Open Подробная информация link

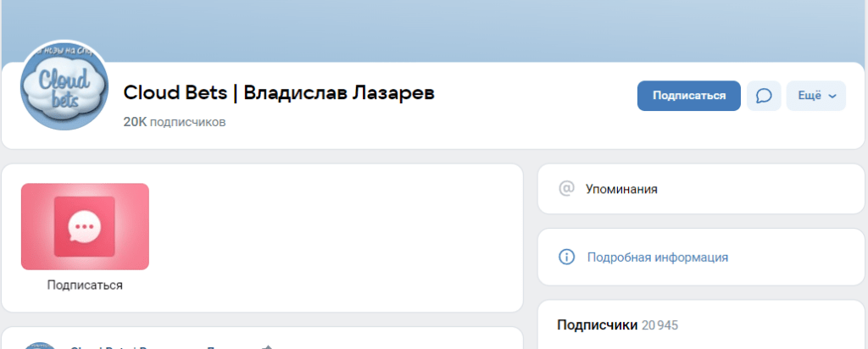(658, 258)
